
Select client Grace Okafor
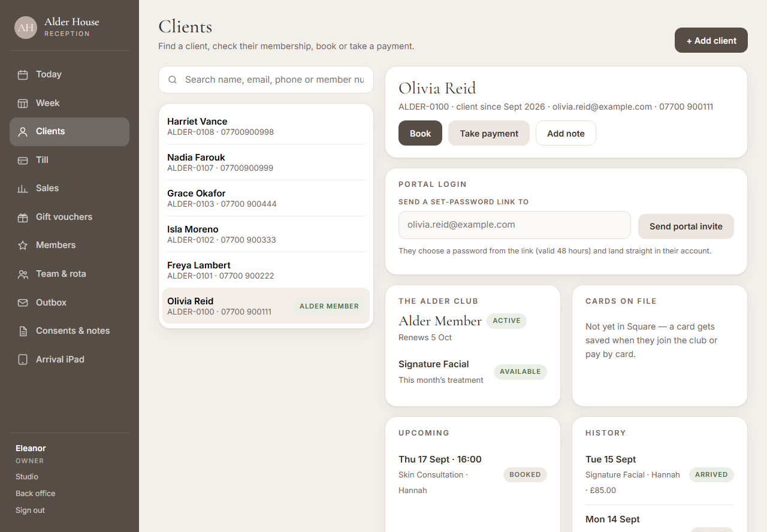(266, 198)
